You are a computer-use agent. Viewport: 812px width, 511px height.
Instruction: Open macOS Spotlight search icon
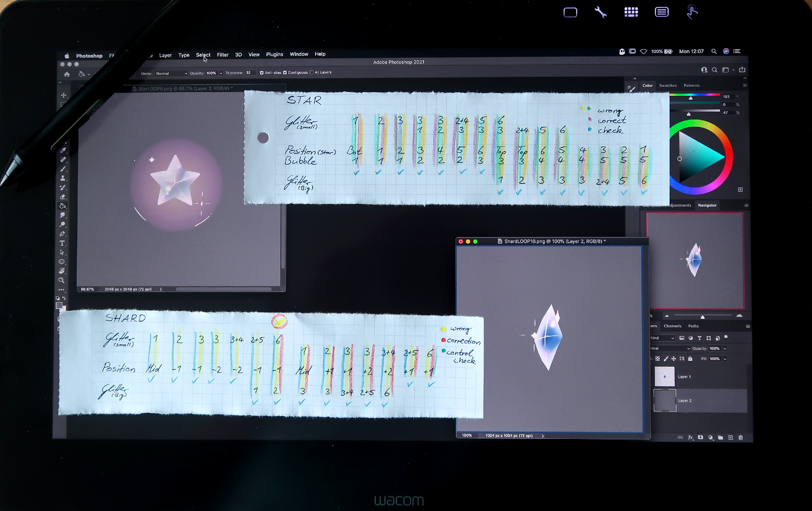[714, 51]
